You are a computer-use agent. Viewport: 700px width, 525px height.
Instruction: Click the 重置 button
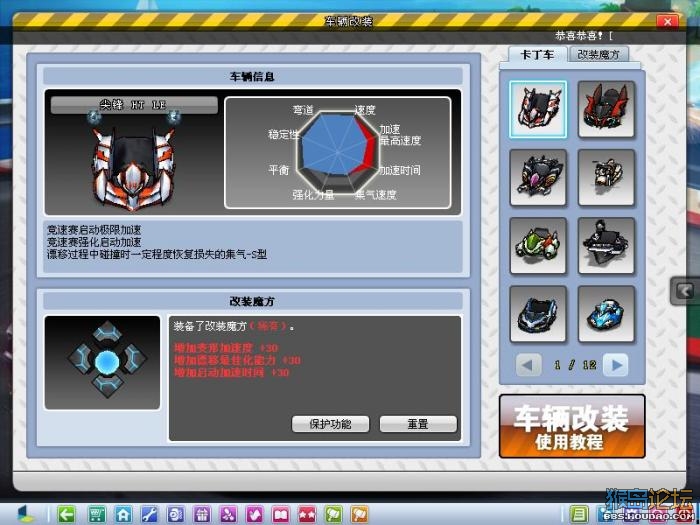click(x=418, y=424)
